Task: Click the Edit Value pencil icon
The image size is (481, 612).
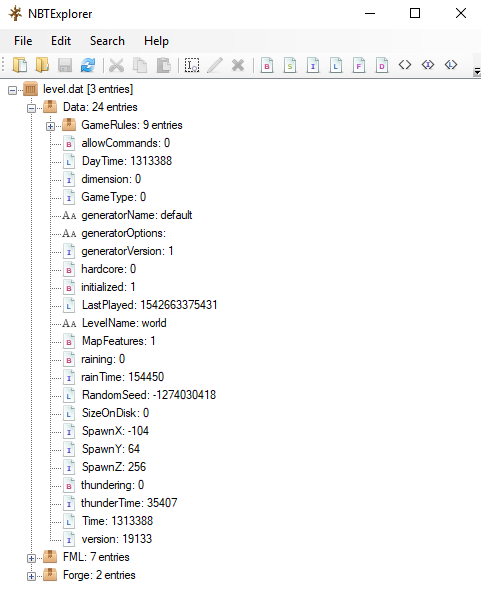Action: click(215, 65)
